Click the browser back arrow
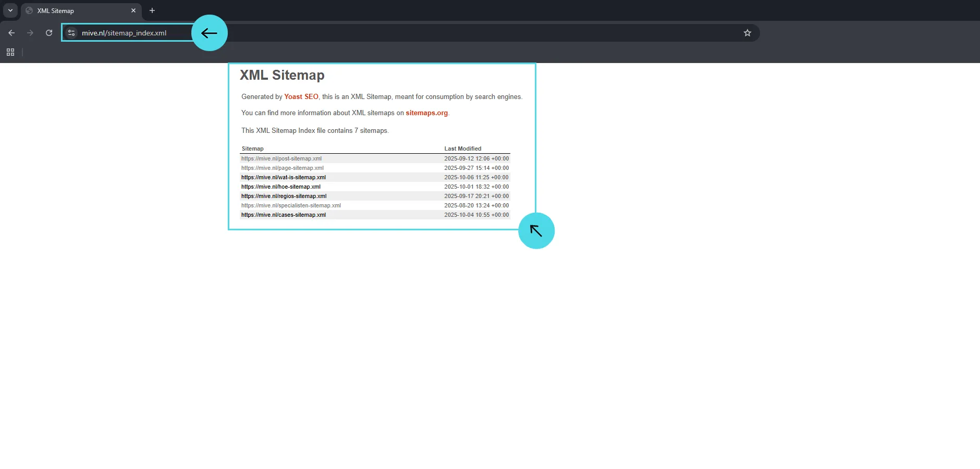The width and height of the screenshot is (980, 469). (x=11, y=33)
